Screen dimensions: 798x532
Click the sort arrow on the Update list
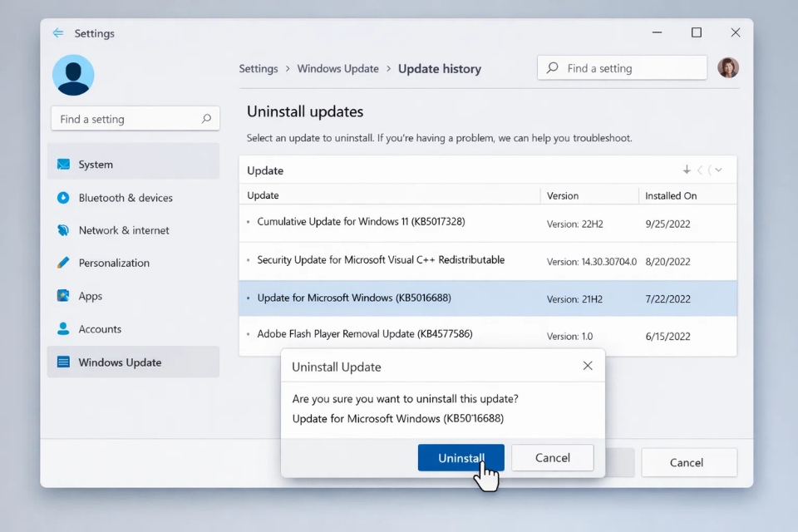(687, 170)
